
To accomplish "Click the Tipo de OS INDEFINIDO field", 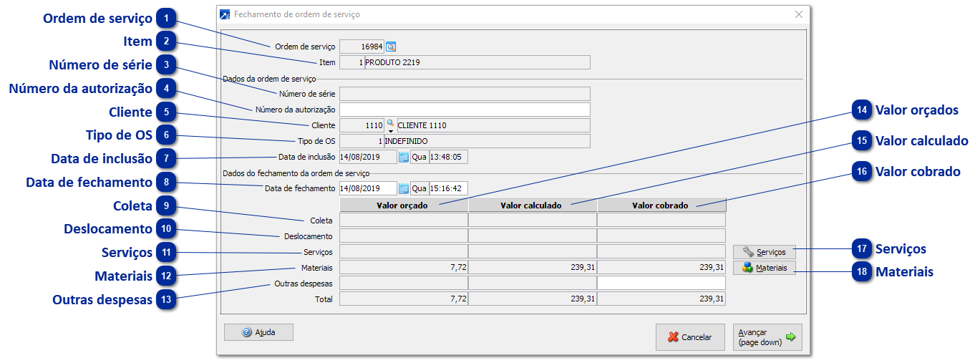I will [487, 141].
